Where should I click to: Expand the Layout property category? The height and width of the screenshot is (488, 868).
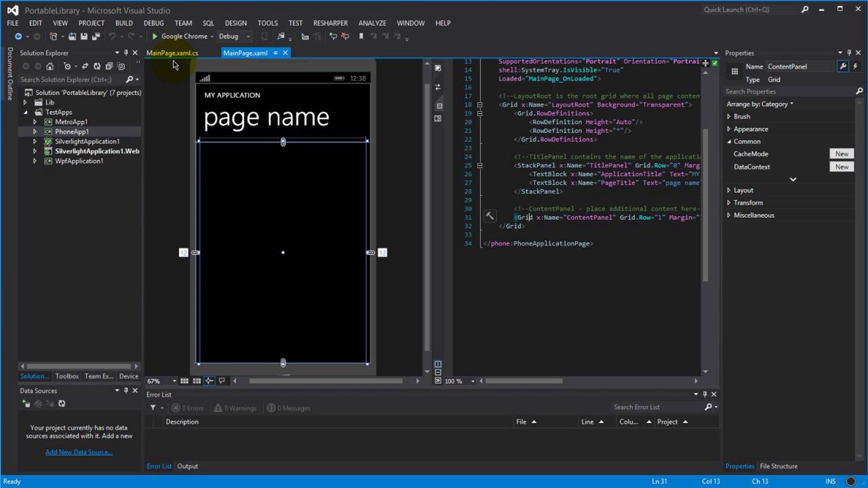(729, 190)
